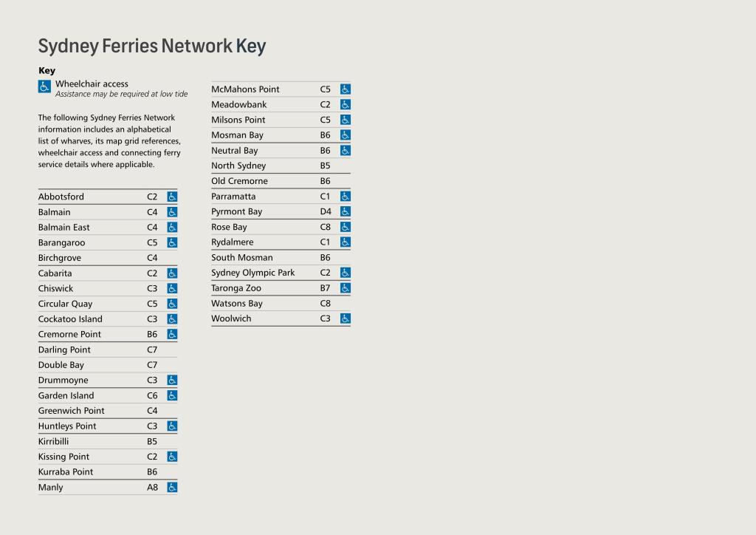The image size is (756, 535).
Task: Click the Neutral Bay wharf name
Action: (235, 151)
